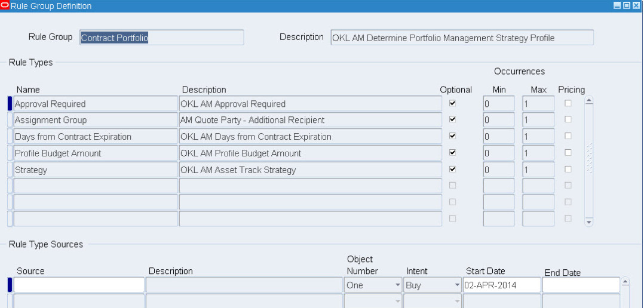Click Min occurrences field for Strategy
The image size is (644, 308).
tap(499, 170)
